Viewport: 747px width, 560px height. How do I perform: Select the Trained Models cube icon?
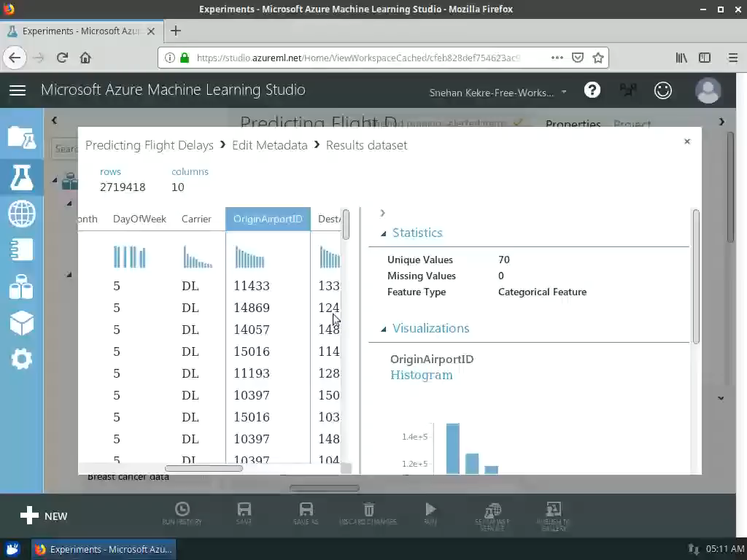click(22, 324)
